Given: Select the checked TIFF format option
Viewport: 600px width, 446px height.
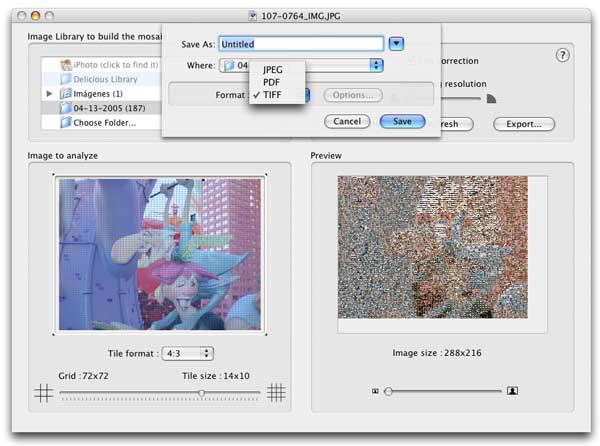Looking at the screenshot, I should click(271, 95).
